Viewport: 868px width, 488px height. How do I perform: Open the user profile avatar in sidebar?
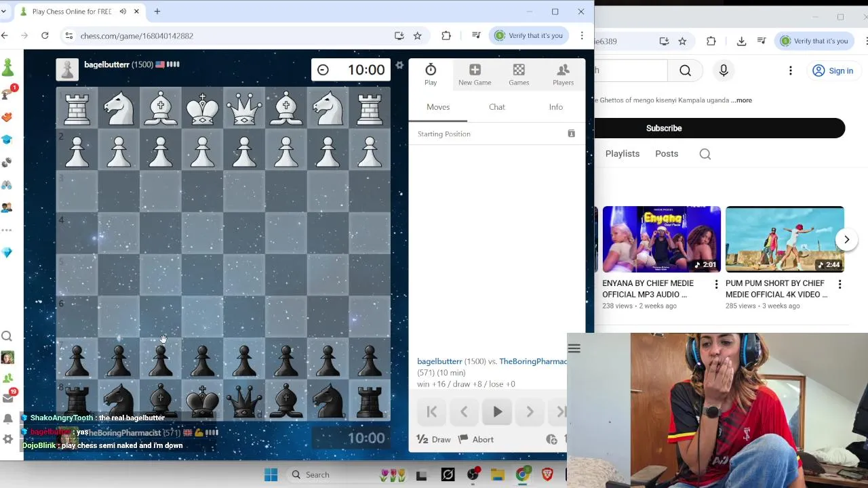pos(7,357)
